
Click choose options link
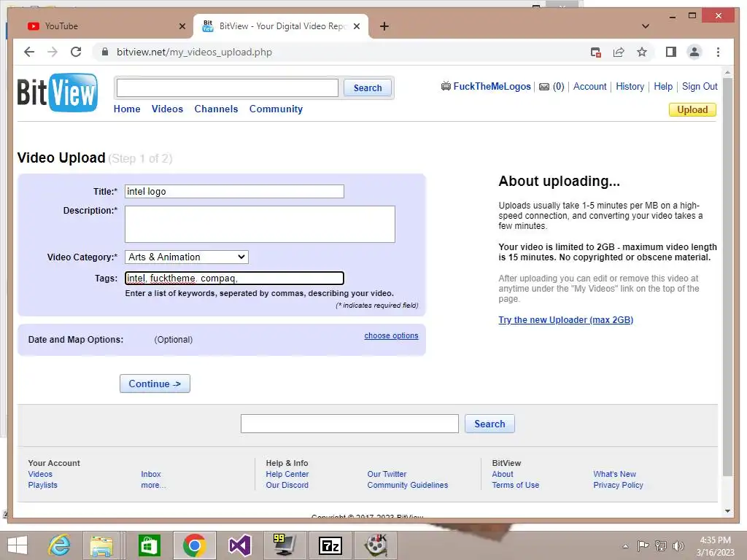click(391, 335)
